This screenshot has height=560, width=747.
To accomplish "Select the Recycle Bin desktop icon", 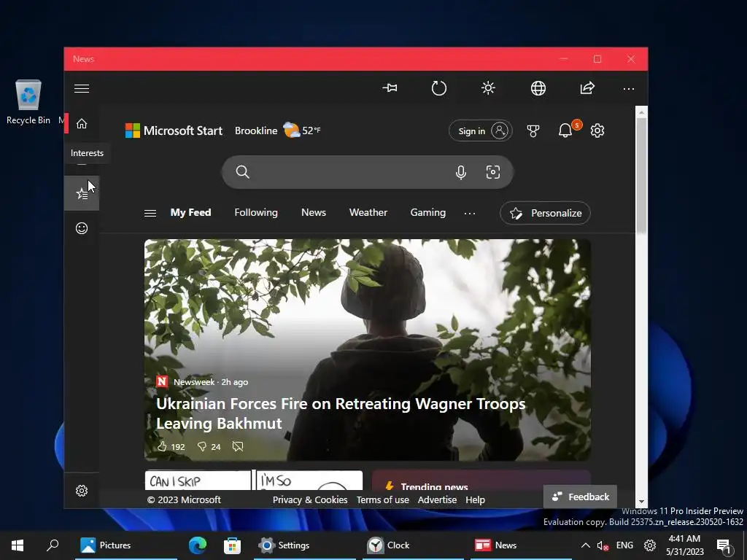I will coord(28,102).
